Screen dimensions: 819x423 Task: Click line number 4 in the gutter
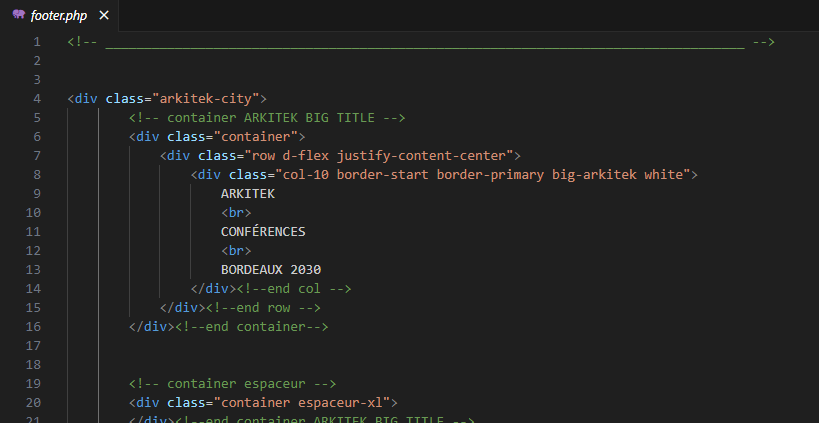pos(37,99)
